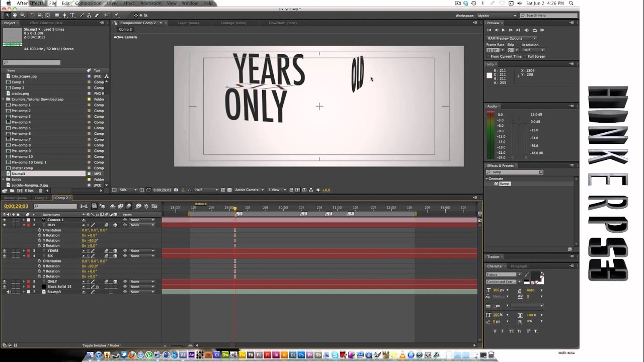The image size is (644, 362).
Task: Click the Effects & Presets search field
Action: [514, 172]
